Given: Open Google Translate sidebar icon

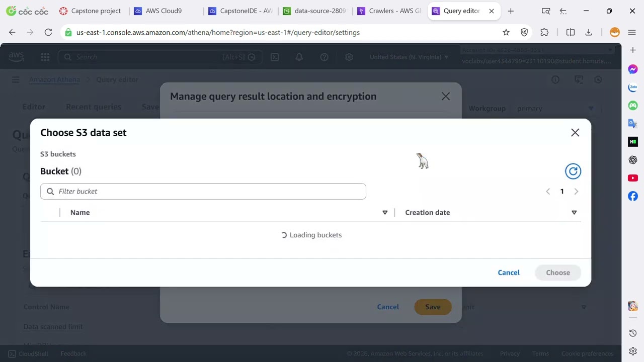Looking at the screenshot, I should [x=633, y=124].
